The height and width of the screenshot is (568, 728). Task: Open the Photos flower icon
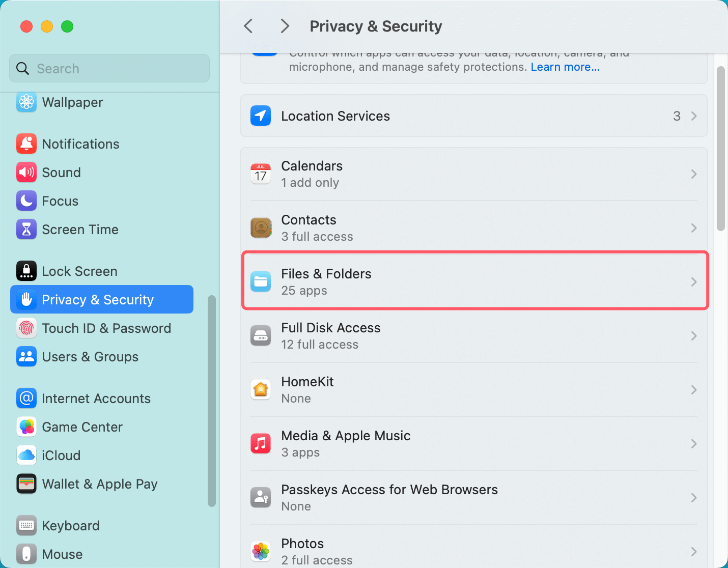[261, 551]
